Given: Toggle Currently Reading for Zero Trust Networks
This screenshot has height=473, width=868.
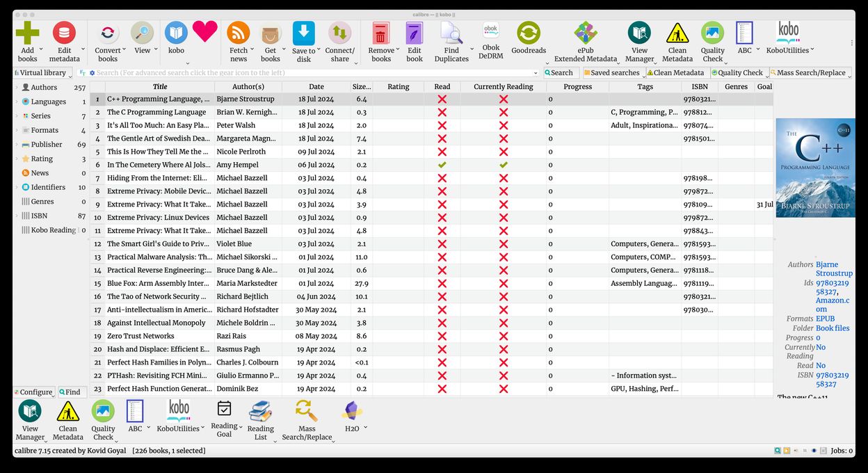Looking at the screenshot, I should 504,336.
